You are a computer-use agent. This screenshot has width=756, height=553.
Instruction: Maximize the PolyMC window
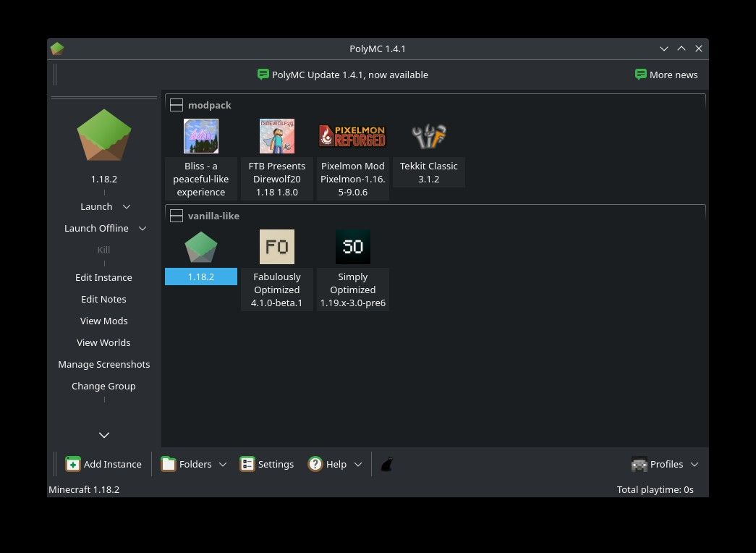click(x=681, y=48)
